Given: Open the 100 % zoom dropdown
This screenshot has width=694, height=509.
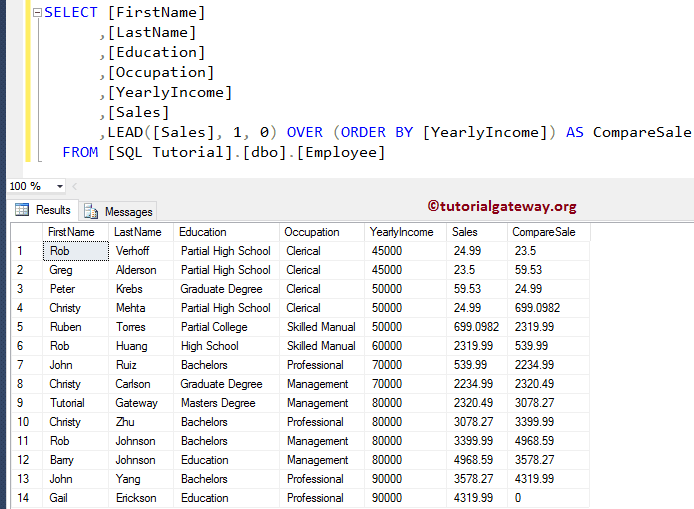Looking at the screenshot, I should pyautogui.click(x=60, y=186).
